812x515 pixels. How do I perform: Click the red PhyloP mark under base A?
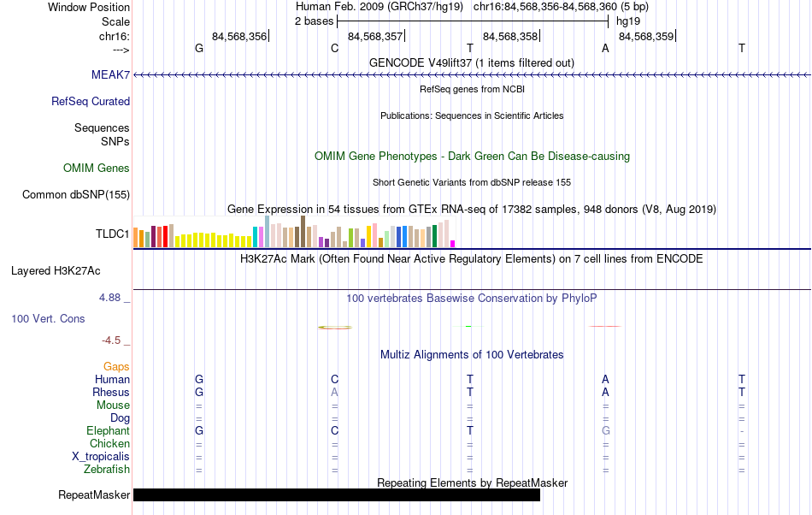pos(605,327)
